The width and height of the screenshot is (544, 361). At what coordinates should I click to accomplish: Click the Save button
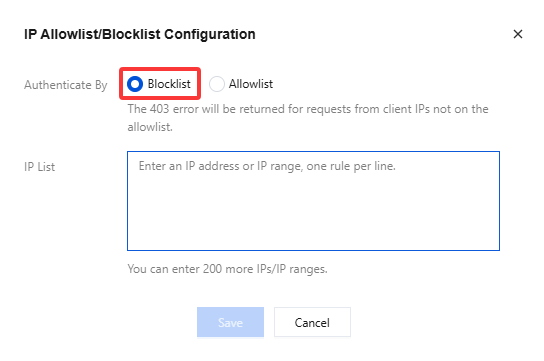pyautogui.click(x=230, y=322)
